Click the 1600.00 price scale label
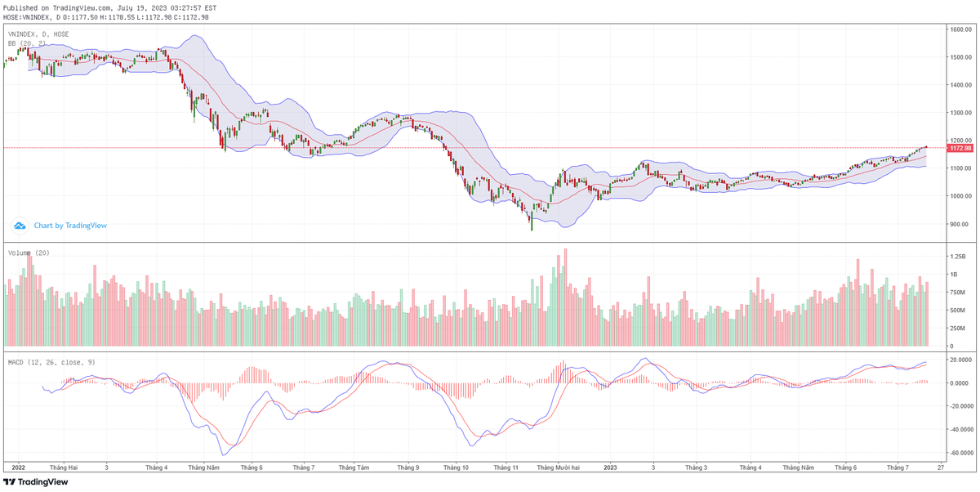The image size is (980, 492). click(960, 29)
